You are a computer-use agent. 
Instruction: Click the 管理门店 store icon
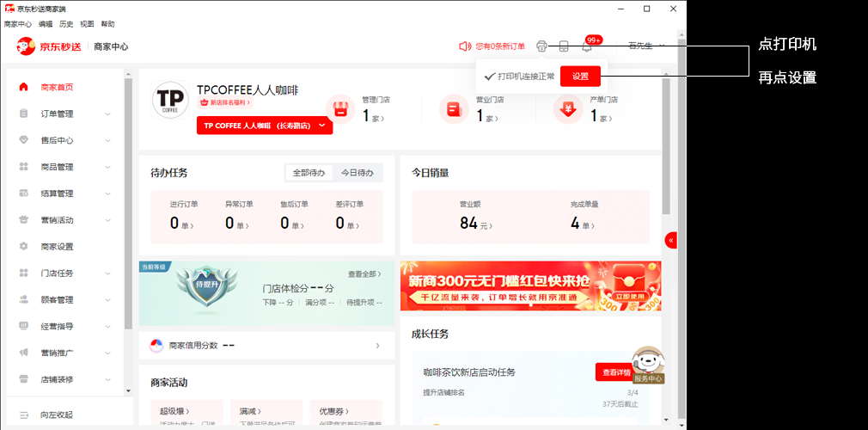pyautogui.click(x=339, y=109)
